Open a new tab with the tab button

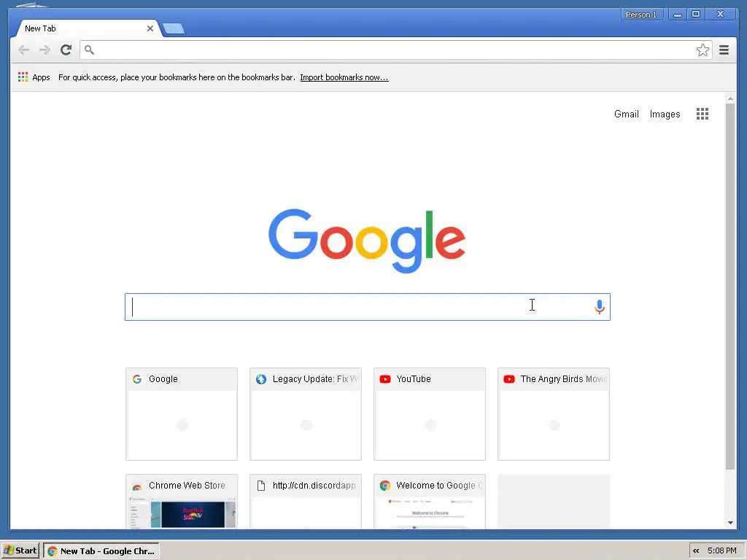(x=174, y=29)
